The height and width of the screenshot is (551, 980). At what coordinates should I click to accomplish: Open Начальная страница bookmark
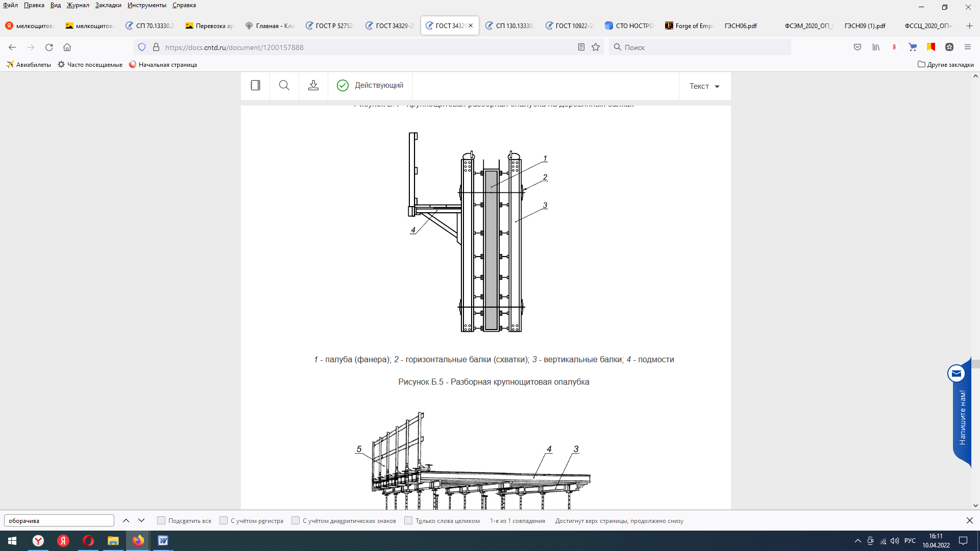[163, 64]
